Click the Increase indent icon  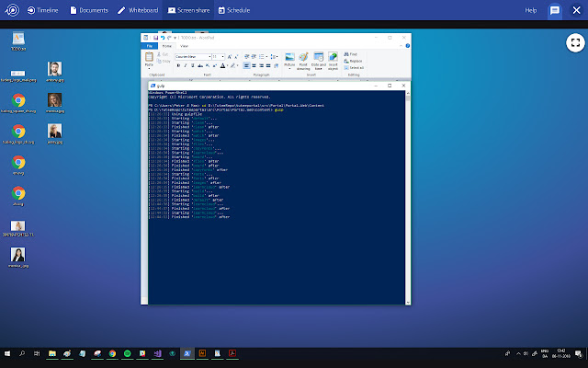tap(254, 57)
